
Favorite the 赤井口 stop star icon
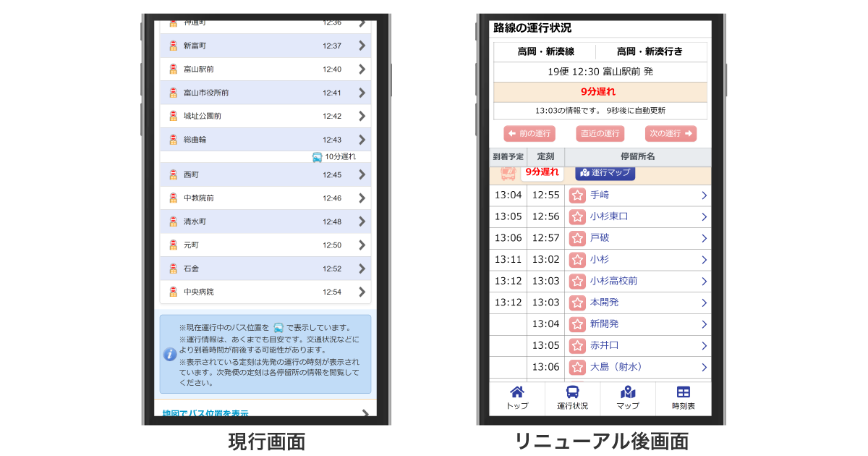pyautogui.click(x=577, y=345)
